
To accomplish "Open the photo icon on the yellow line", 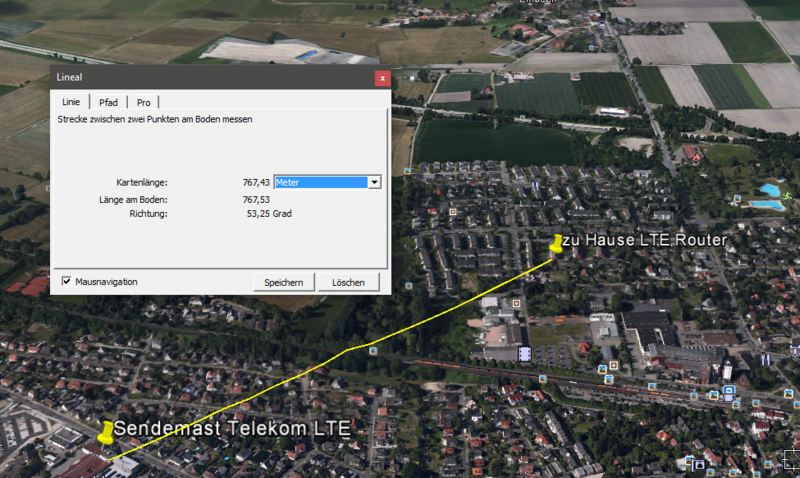I will pos(373,351).
